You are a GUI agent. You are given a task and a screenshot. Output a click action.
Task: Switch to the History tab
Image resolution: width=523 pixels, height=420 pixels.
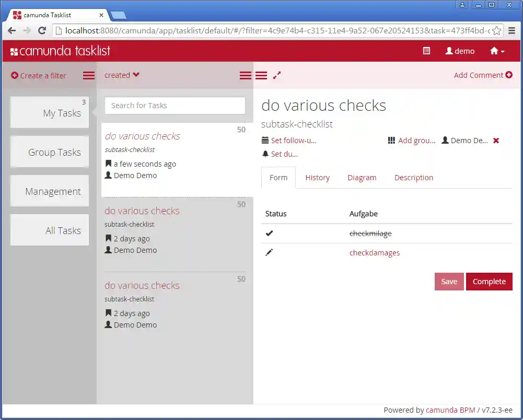point(317,178)
